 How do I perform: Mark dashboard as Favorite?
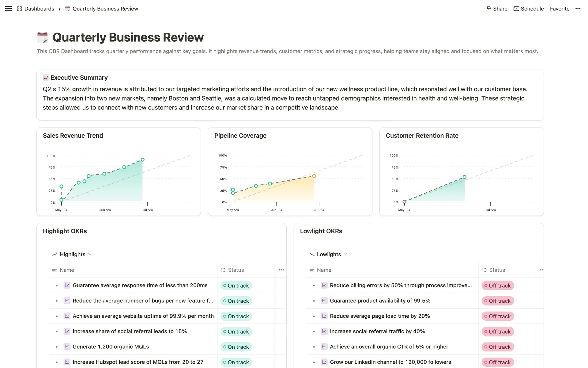(560, 9)
